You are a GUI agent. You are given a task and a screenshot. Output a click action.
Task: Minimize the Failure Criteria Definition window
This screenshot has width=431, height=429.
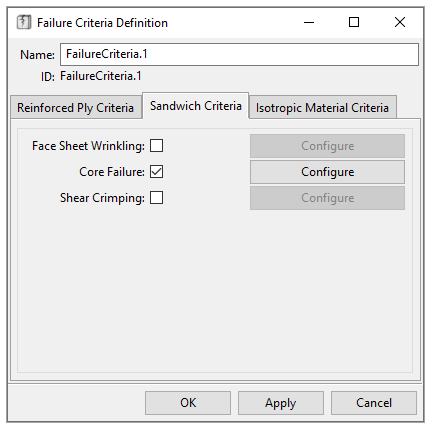click(309, 23)
